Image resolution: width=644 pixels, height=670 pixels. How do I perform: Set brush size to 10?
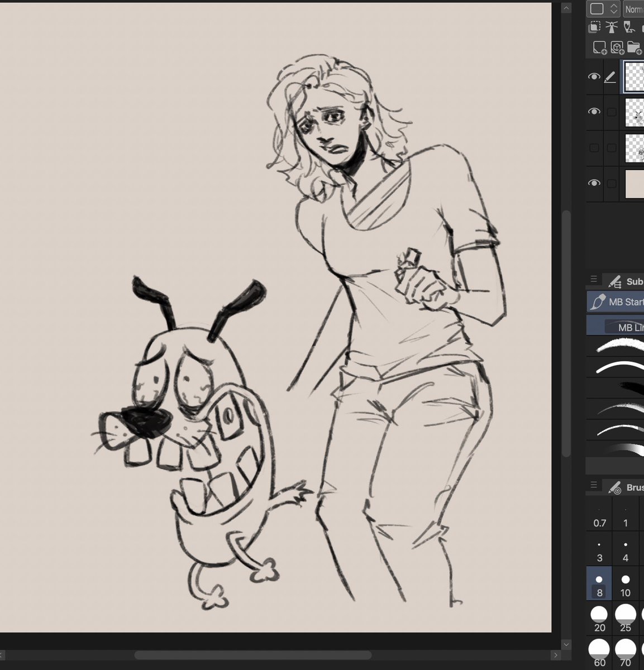point(626,584)
